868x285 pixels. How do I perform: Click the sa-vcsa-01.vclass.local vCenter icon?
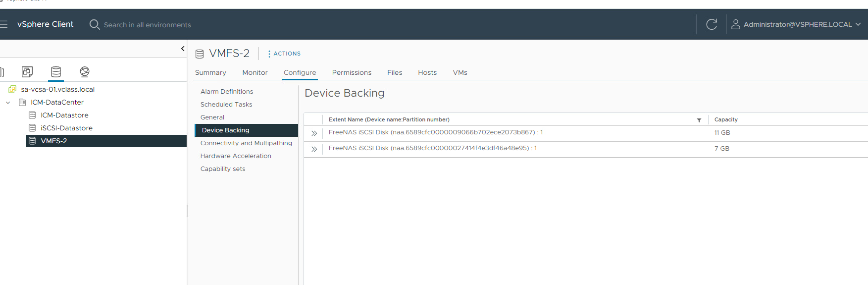[12, 89]
